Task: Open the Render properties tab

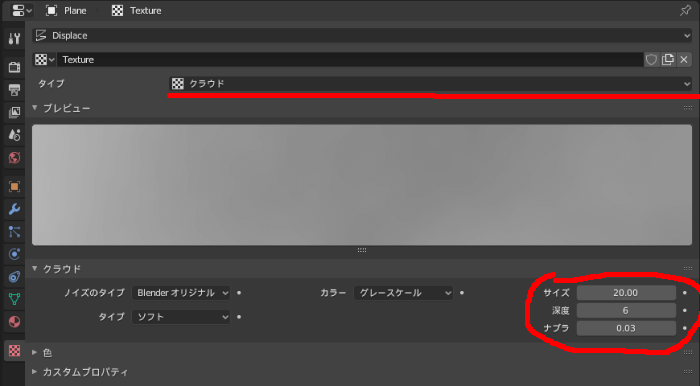Action: 14,67
